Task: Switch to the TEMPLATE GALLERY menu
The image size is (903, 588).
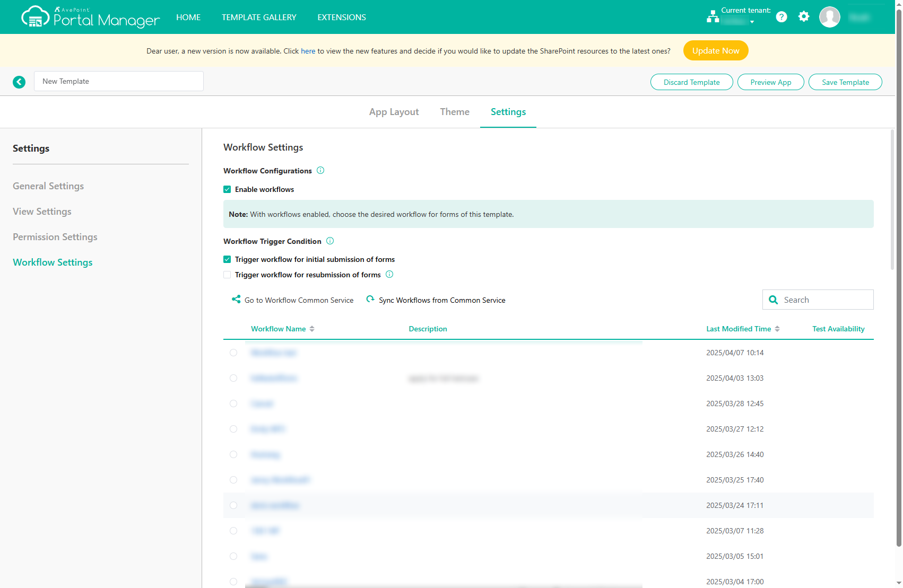Action: [259, 17]
